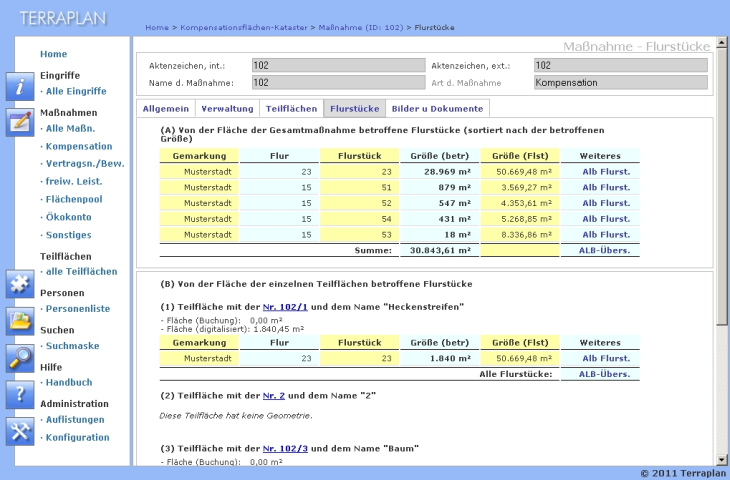Click the Art d. Maßnahme field
This screenshot has height=480, width=730.
coord(621,82)
